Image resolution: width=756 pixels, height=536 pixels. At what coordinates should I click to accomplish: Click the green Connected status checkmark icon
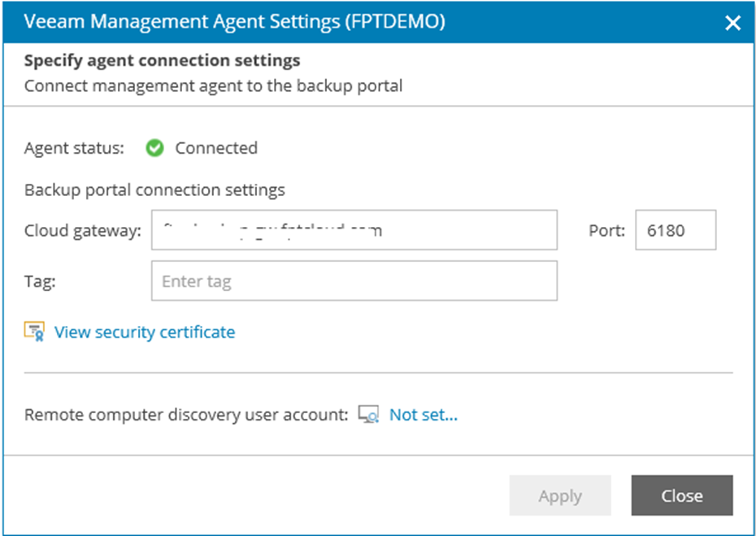tap(155, 148)
